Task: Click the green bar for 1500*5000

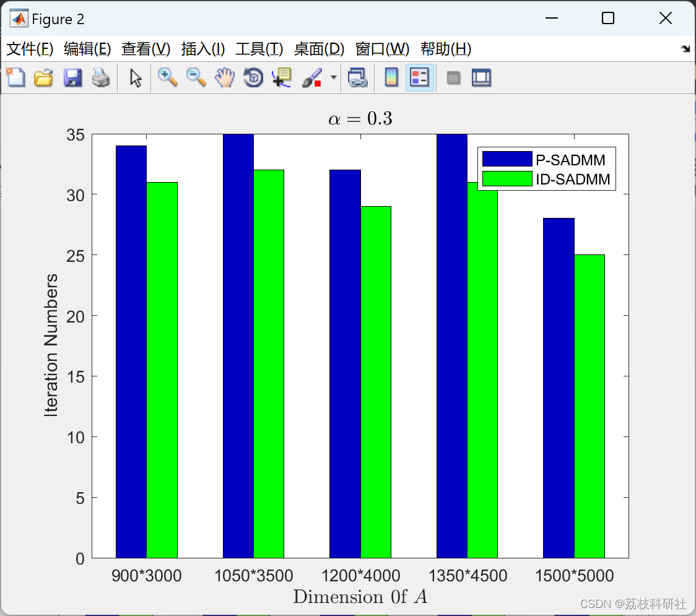Action: (589, 407)
